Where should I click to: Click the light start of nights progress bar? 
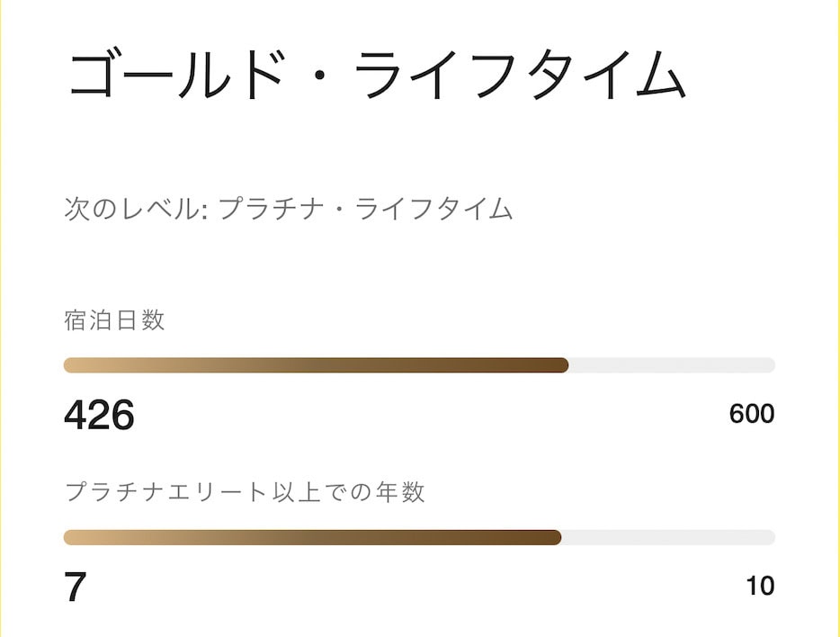(75, 365)
